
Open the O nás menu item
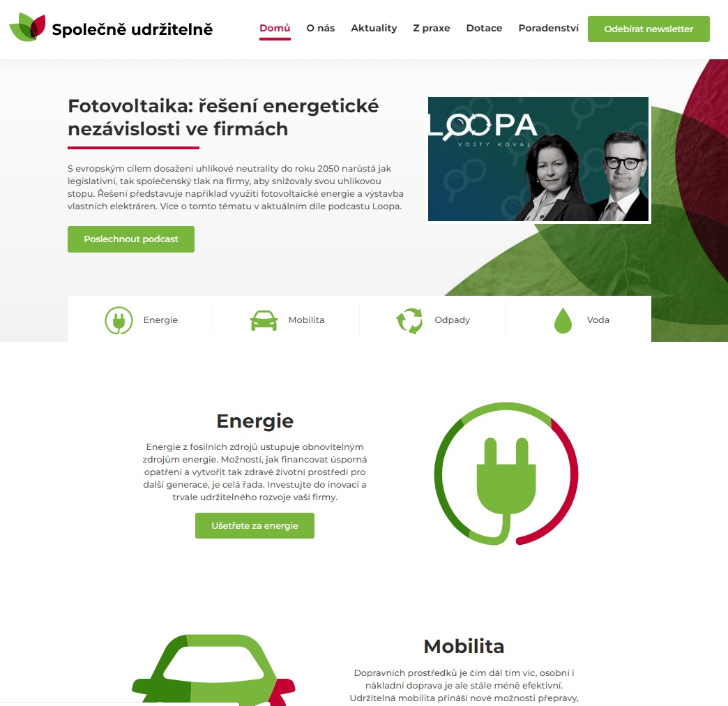pos(320,29)
